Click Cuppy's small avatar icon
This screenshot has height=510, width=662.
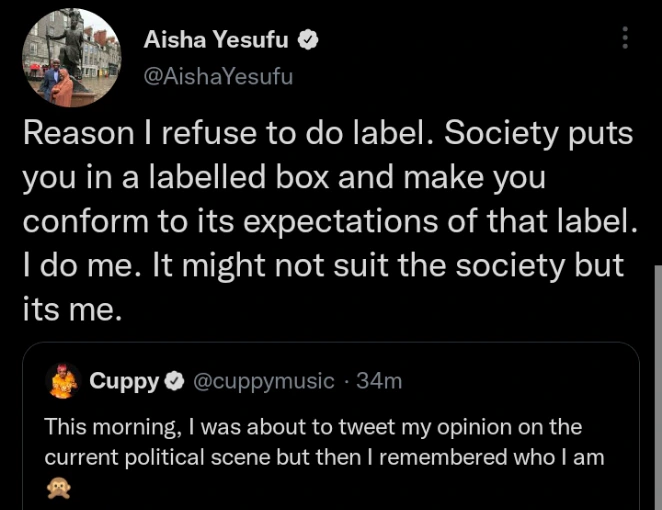click(x=62, y=380)
